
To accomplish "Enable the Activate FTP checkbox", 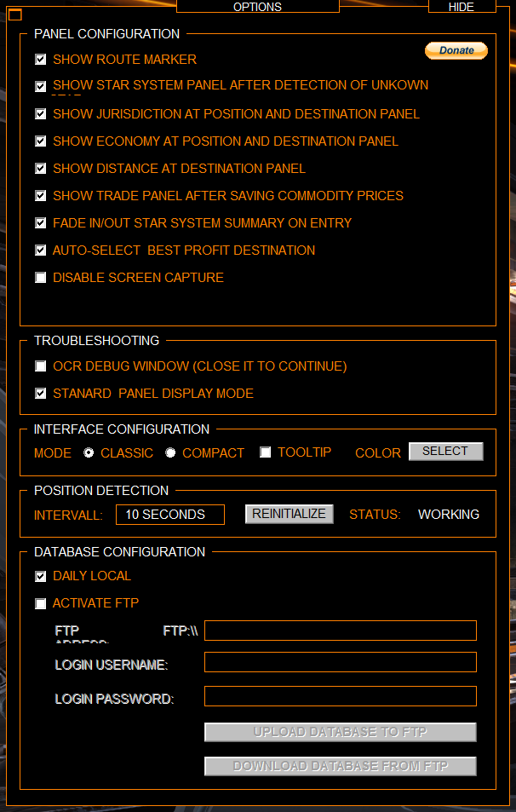I will [x=40, y=603].
